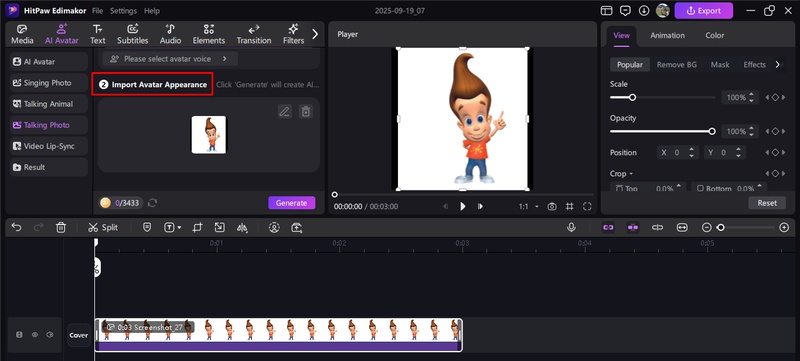The image size is (800, 361).
Task: Take a snapshot of the player frame
Action: click(552, 207)
